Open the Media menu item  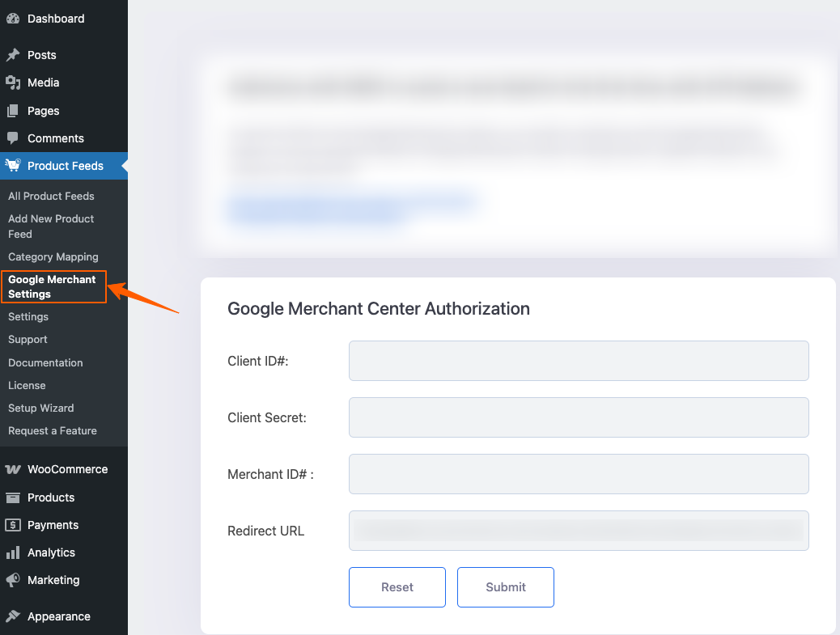click(64, 83)
